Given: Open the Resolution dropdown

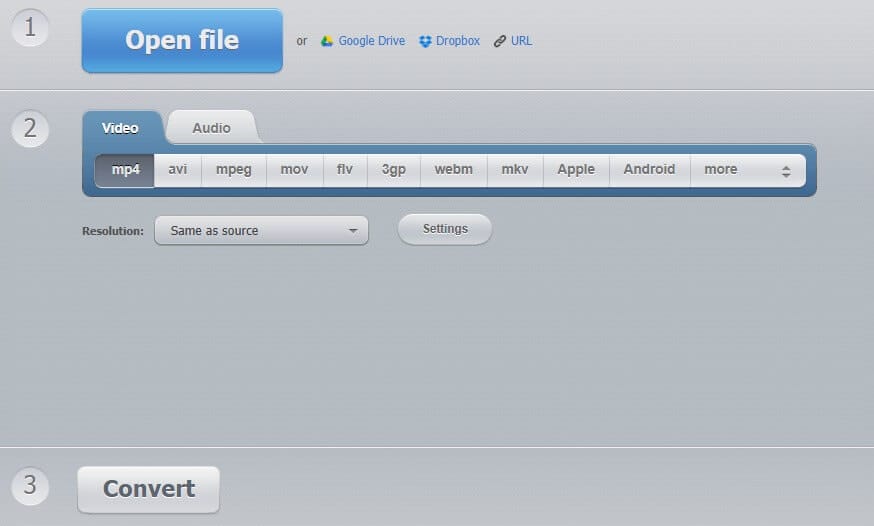Looking at the screenshot, I should [x=261, y=231].
